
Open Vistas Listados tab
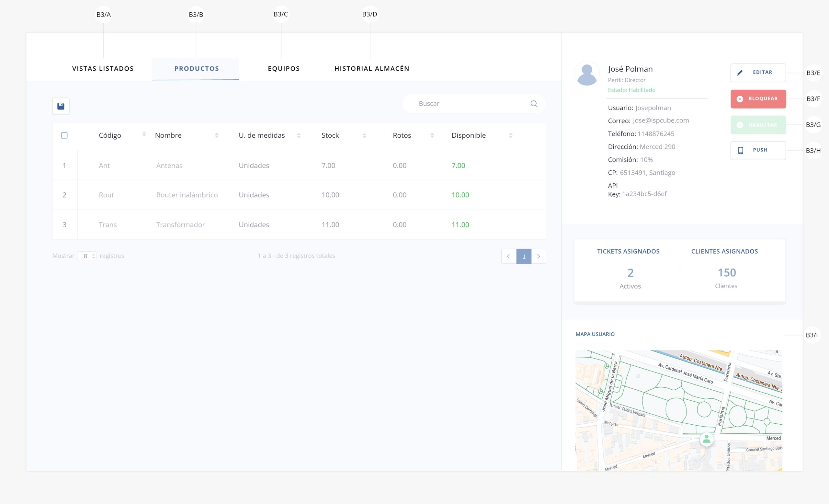[103, 69]
